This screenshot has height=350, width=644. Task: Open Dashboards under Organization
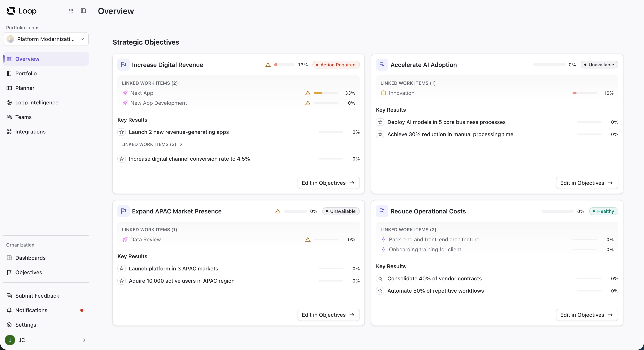coord(46,258)
